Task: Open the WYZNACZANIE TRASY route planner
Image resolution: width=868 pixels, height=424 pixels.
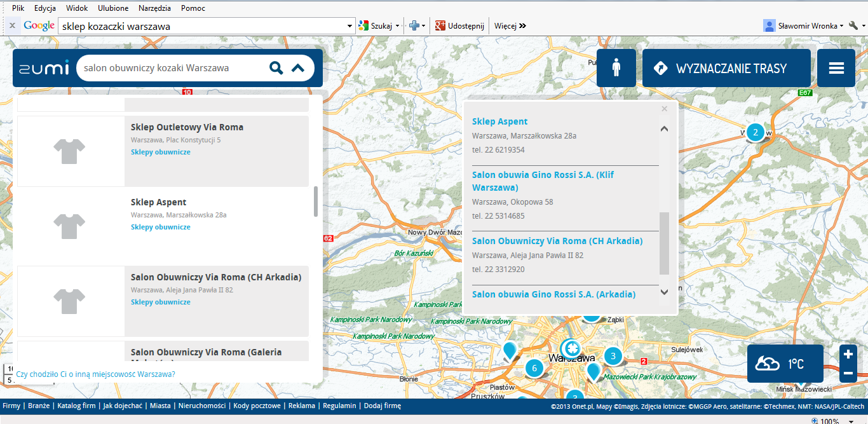Action: [726, 68]
